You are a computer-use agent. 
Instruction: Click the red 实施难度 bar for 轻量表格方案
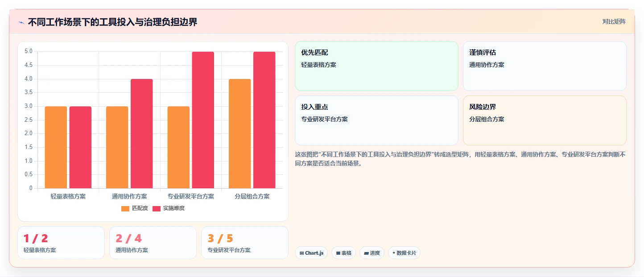(80, 147)
